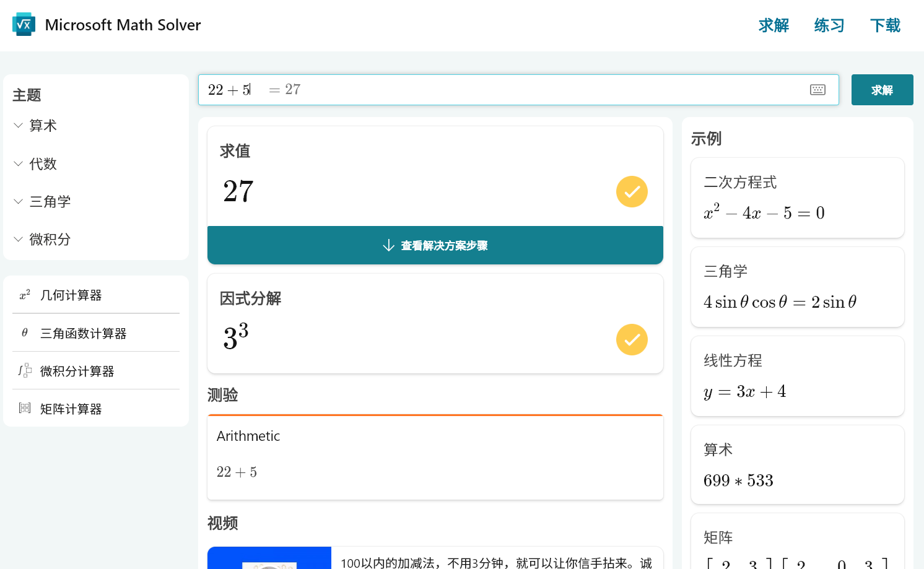The height and width of the screenshot is (569, 924).
Task: Click the geometry calculator x² icon
Action: pos(25,295)
